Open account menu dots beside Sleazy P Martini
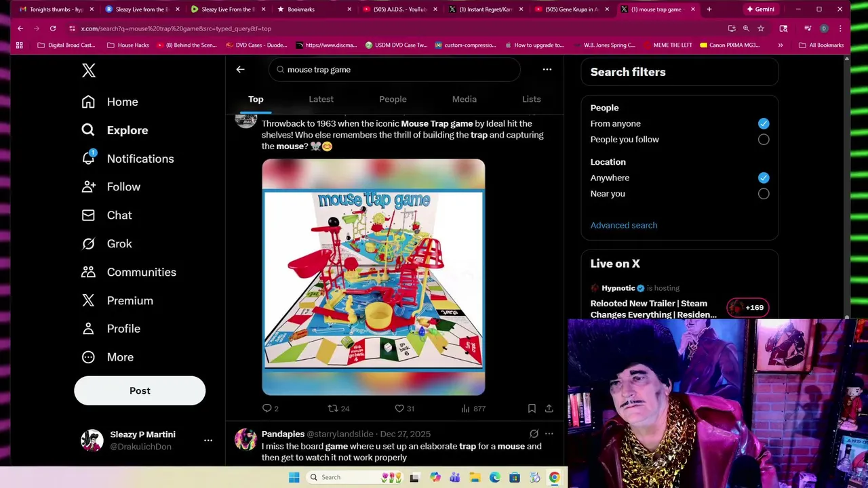Image resolution: width=868 pixels, height=488 pixels. pos(208,441)
